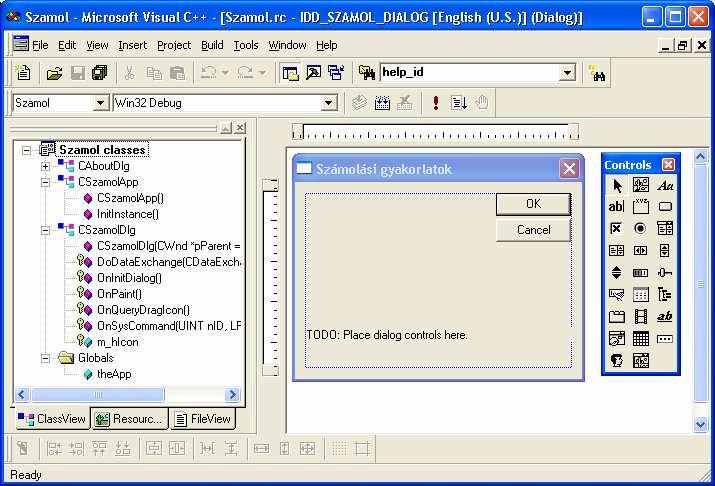This screenshot has width=715, height=486.
Task: Click the Go debug toolbar icon
Action: coord(458,103)
